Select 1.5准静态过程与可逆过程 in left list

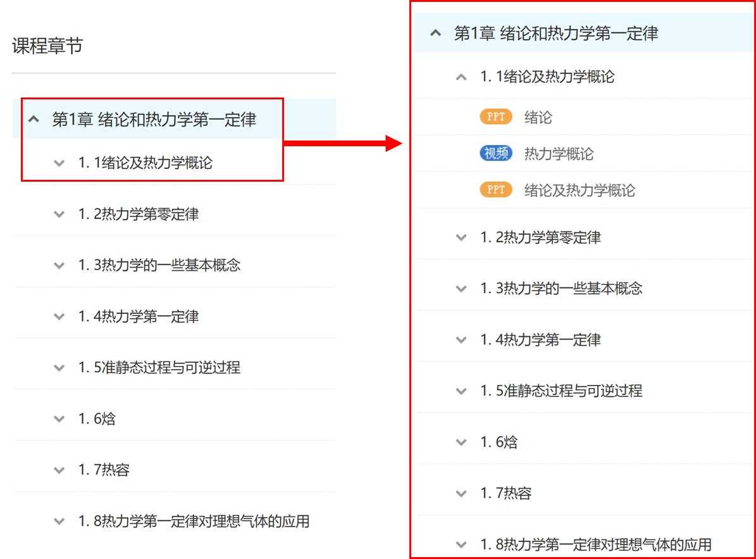[159, 367]
